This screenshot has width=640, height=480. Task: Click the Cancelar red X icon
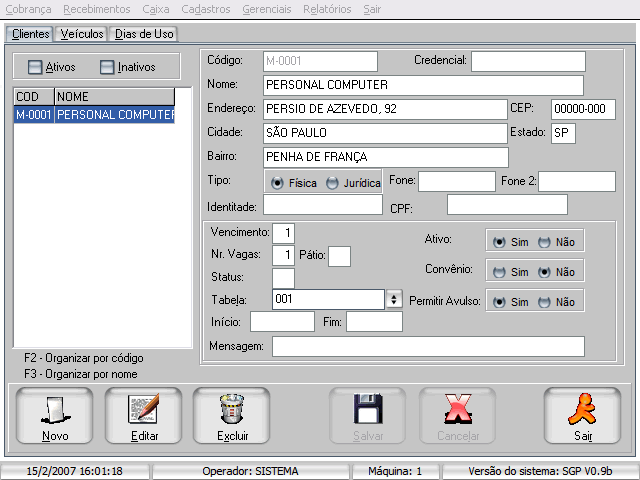pyautogui.click(x=457, y=410)
